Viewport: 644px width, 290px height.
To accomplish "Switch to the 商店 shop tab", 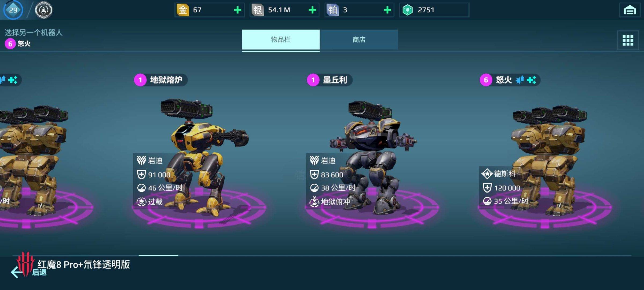I will [x=359, y=40].
